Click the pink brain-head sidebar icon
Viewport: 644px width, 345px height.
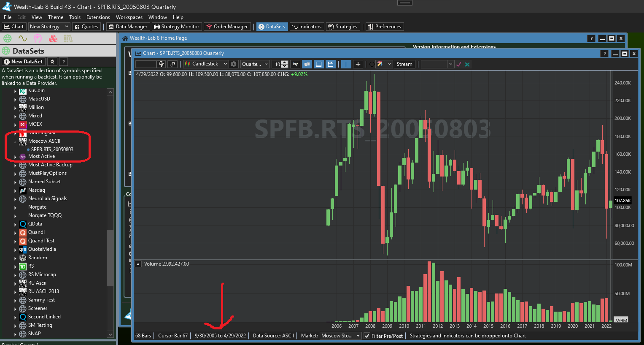point(38,38)
